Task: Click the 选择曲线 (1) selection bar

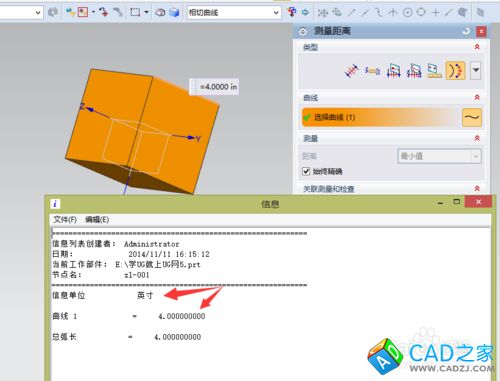Action: tap(381, 117)
